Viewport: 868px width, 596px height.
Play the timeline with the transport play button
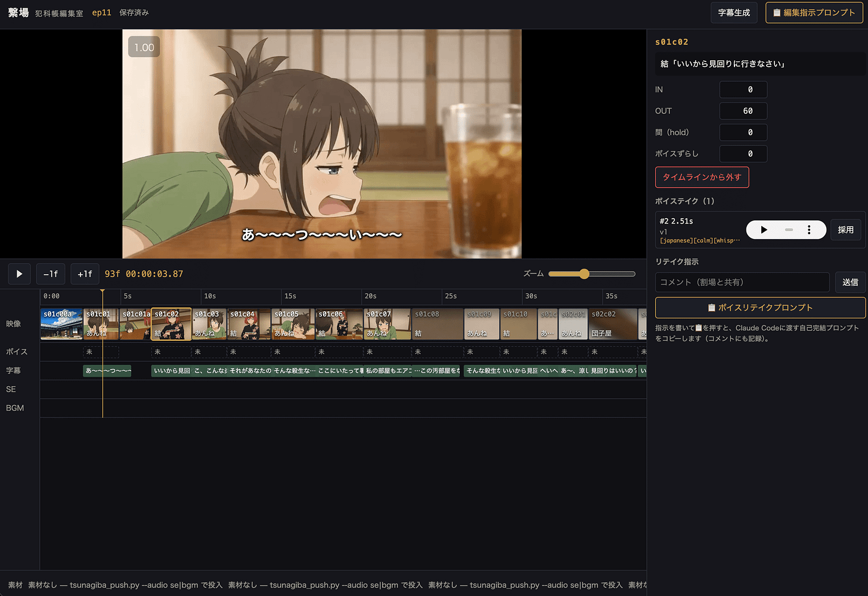click(x=19, y=274)
